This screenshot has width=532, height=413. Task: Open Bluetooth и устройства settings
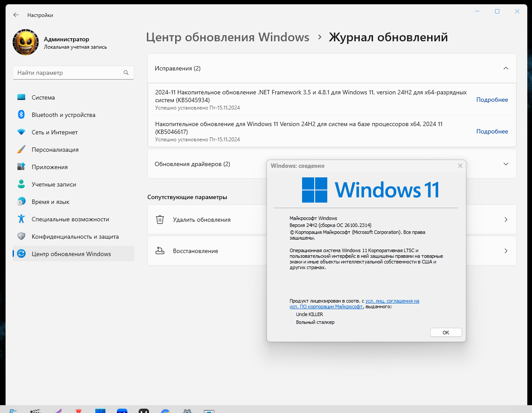[73, 115]
